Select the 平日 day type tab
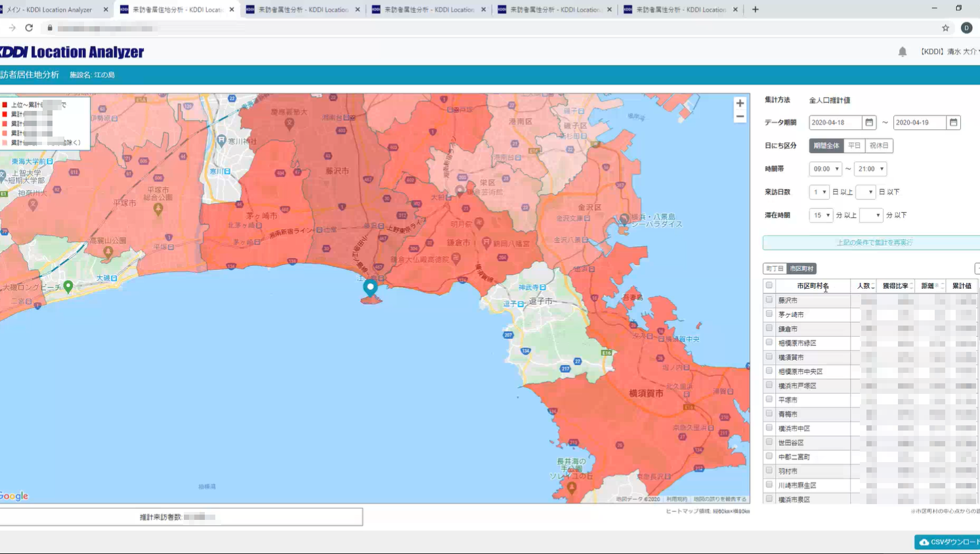Screen dimensions: 980x554 (x=854, y=146)
